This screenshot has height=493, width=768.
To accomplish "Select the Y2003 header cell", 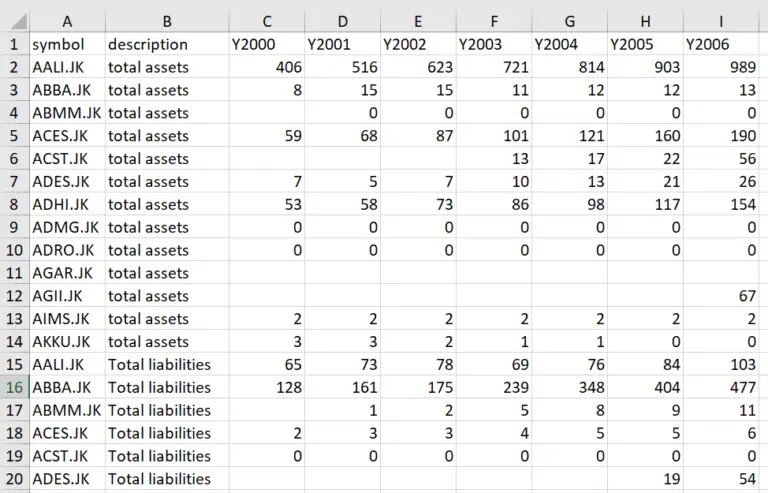I will (493, 44).
